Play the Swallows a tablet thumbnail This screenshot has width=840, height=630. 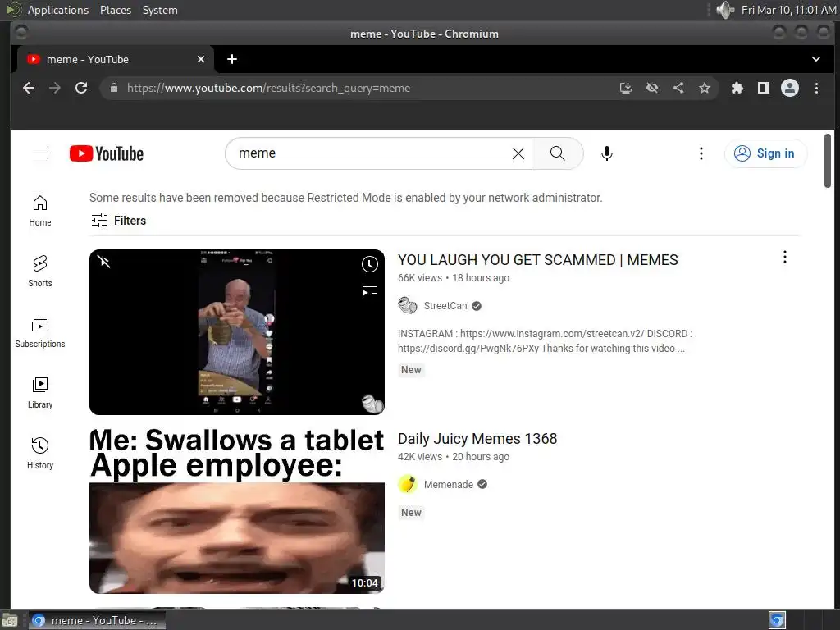point(237,510)
